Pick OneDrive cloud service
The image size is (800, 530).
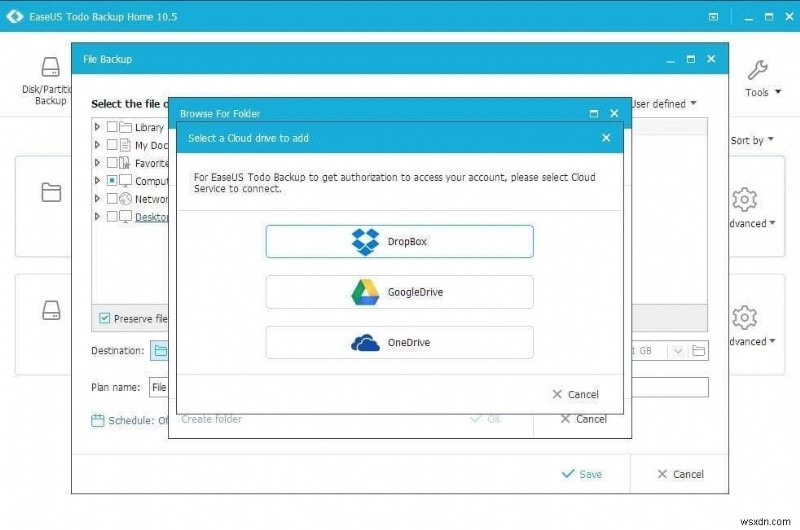coord(399,343)
